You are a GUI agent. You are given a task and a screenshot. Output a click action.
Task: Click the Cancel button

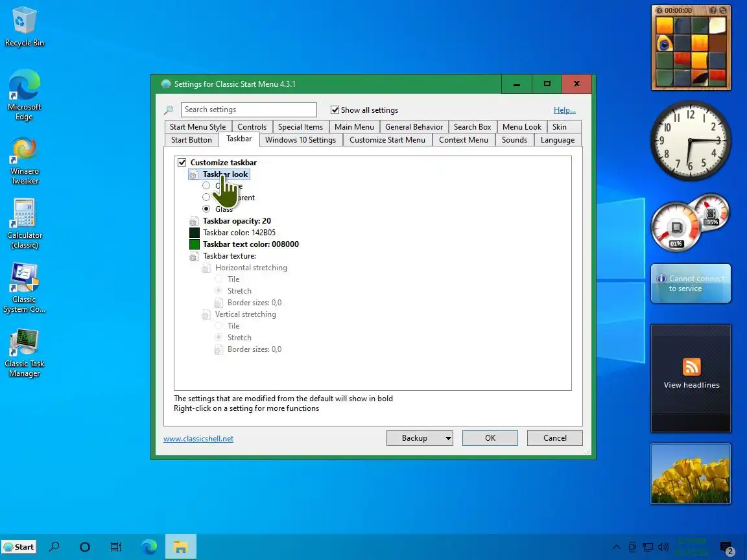coord(555,438)
